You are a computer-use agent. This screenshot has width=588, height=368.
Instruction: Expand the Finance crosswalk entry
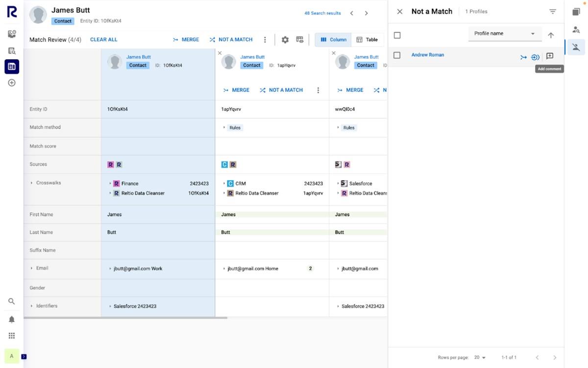111,183
